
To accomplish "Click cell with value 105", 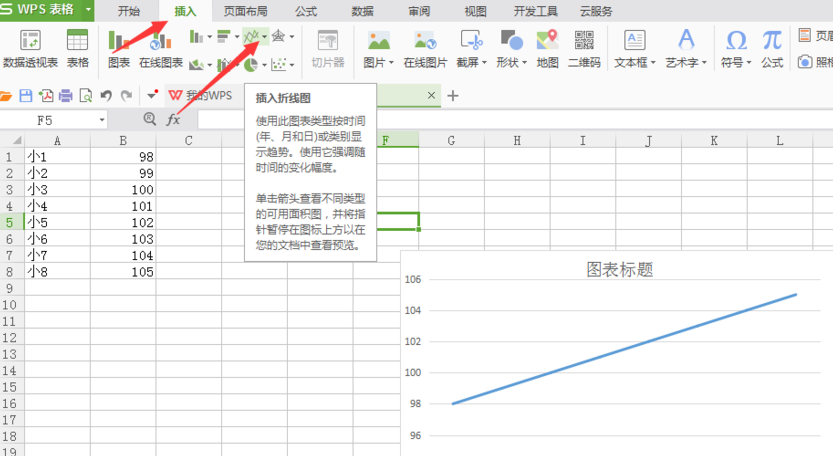I will [x=123, y=272].
